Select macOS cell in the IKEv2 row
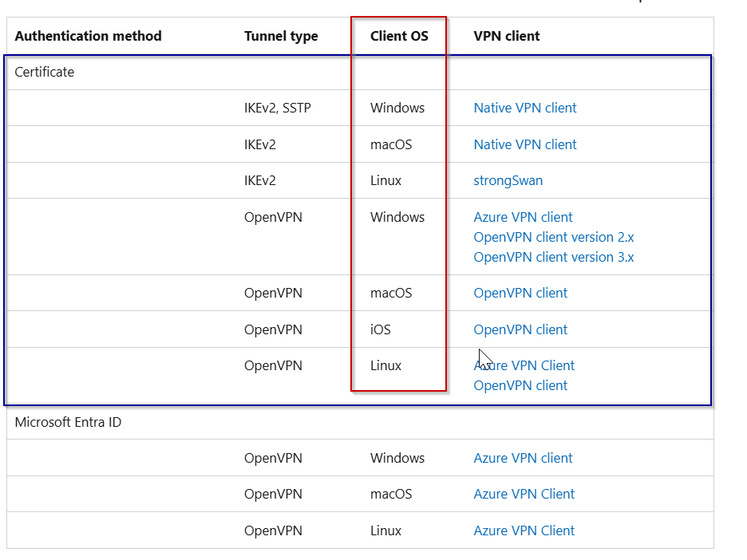Screen dimensions: 747x560 tap(391, 144)
